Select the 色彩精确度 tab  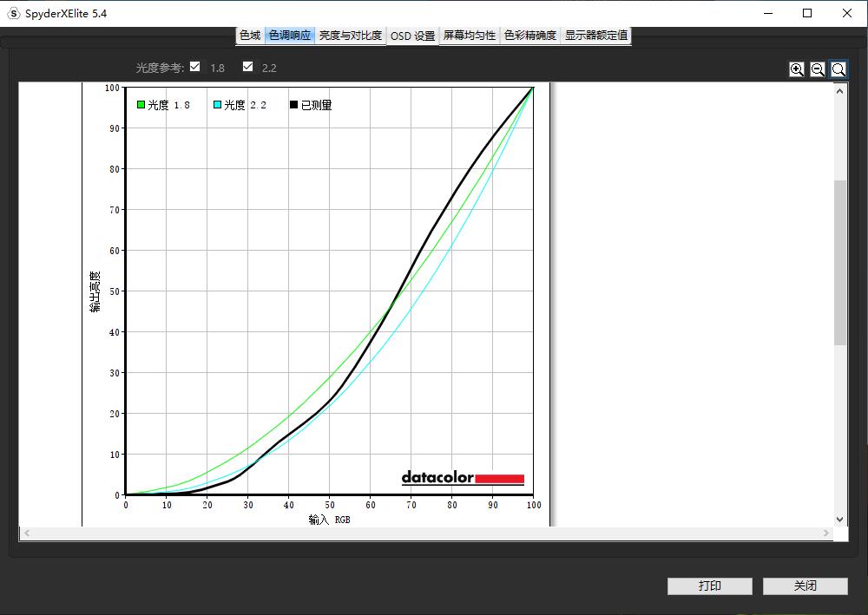530,36
